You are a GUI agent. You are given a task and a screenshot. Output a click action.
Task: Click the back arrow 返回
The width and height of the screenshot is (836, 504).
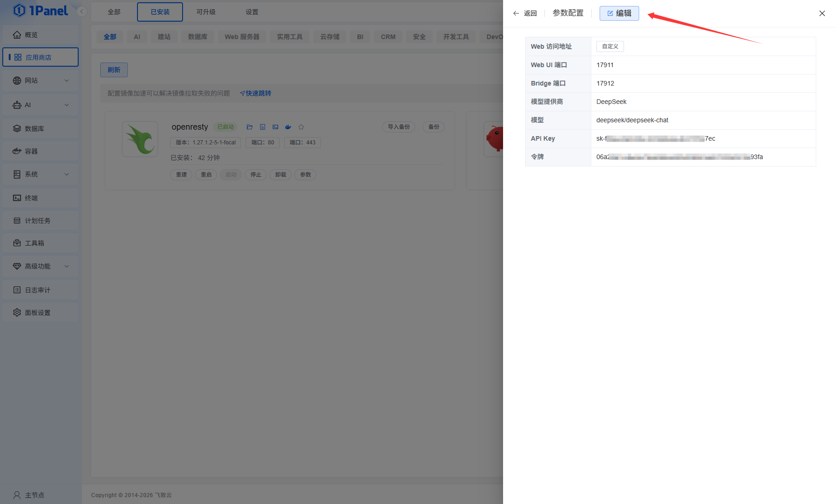(525, 13)
